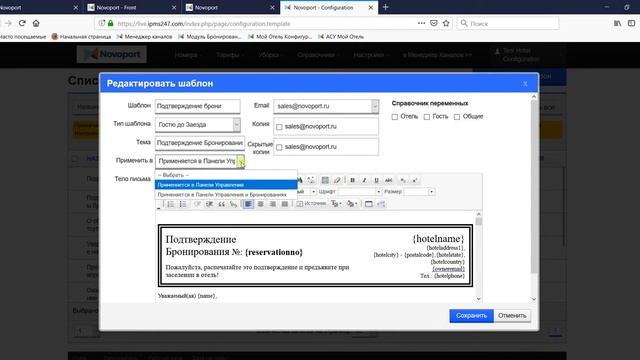Click the Pocket save icon in address bar

click(x=434, y=23)
